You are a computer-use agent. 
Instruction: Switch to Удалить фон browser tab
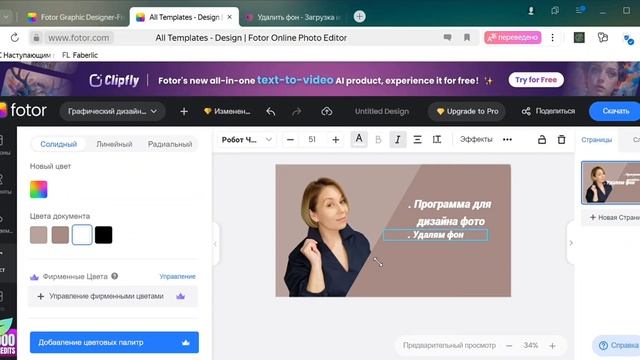coord(294,17)
